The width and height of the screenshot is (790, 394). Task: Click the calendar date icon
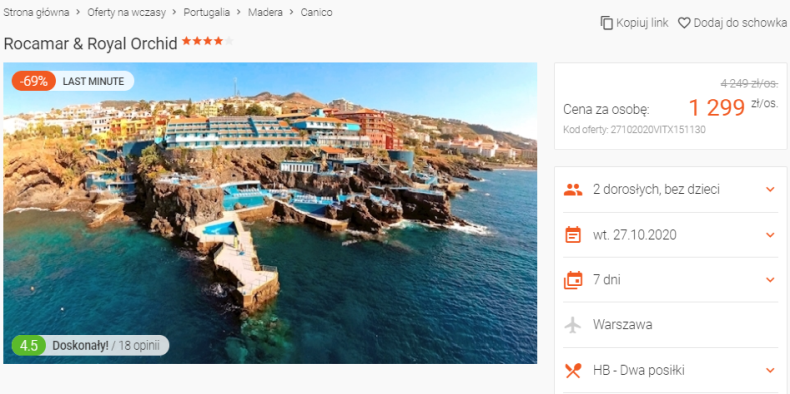(x=573, y=235)
